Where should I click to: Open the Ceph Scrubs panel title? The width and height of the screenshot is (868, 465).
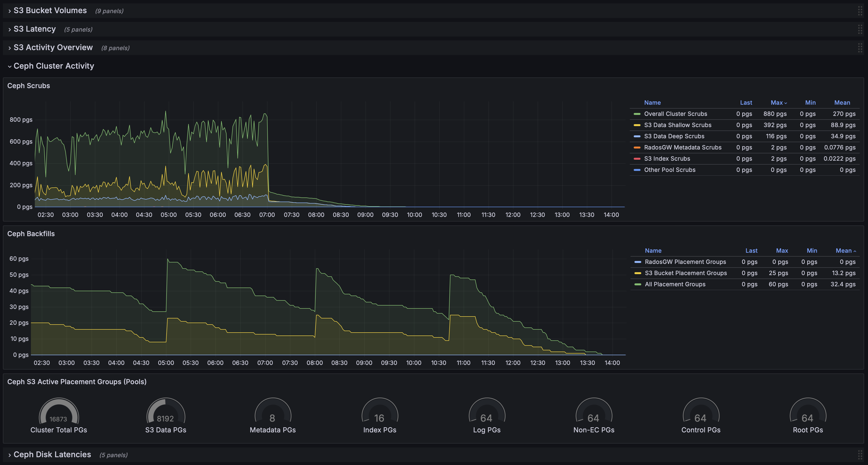[x=29, y=86]
